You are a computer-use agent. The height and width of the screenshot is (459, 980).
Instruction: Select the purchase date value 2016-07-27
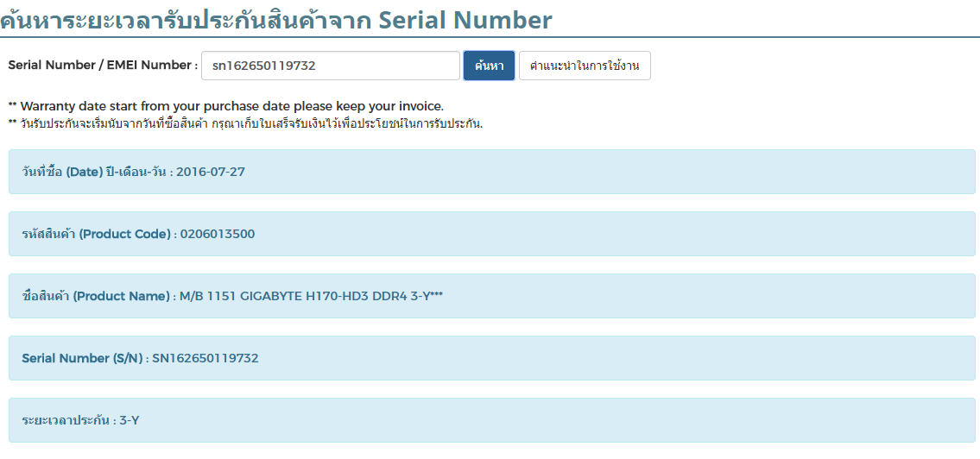tap(211, 172)
